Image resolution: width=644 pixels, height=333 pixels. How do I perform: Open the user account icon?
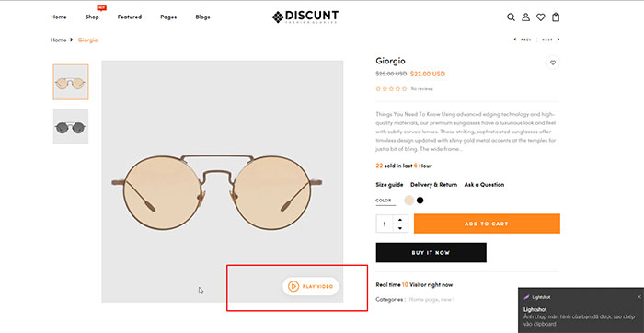coord(525,17)
